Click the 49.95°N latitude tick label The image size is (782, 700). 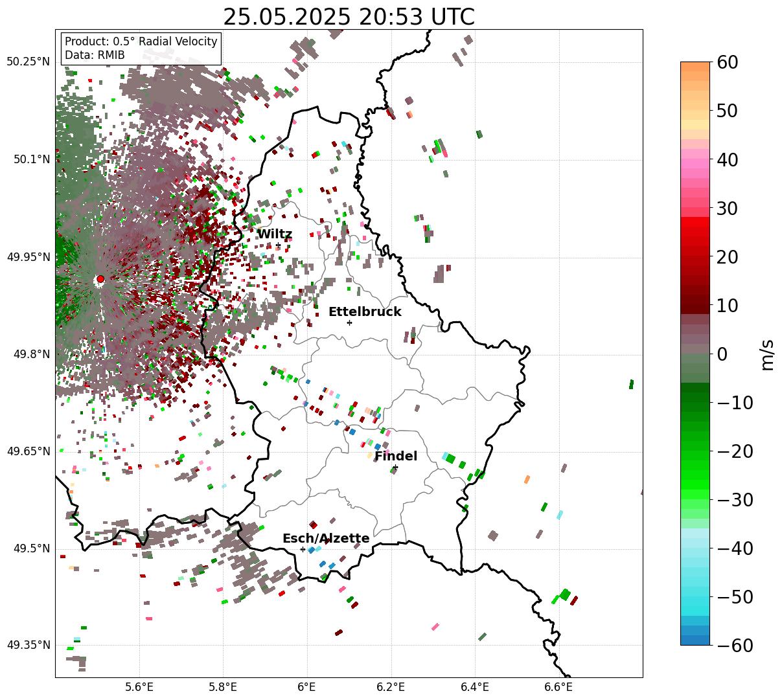[x=28, y=257]
